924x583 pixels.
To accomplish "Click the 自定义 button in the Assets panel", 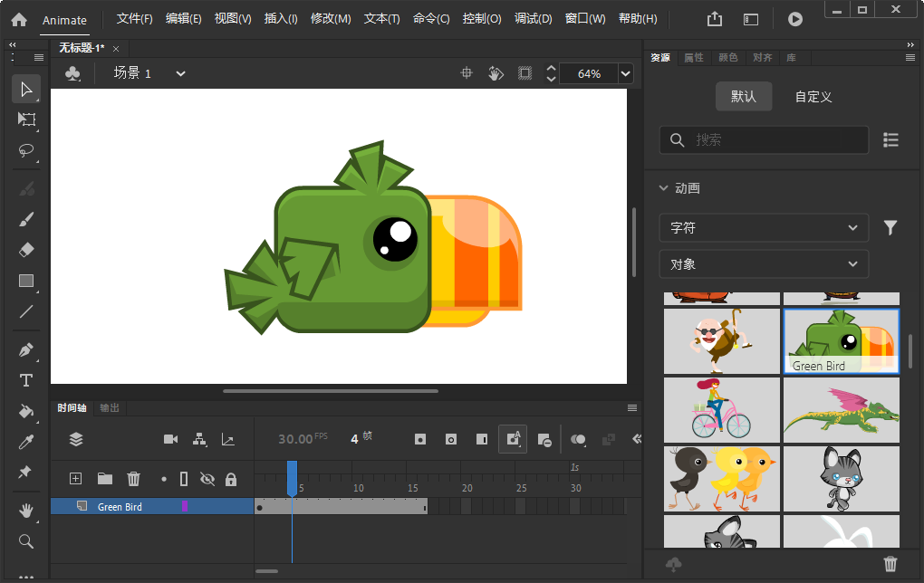I will pyautogui.click(x=812, y=96).
